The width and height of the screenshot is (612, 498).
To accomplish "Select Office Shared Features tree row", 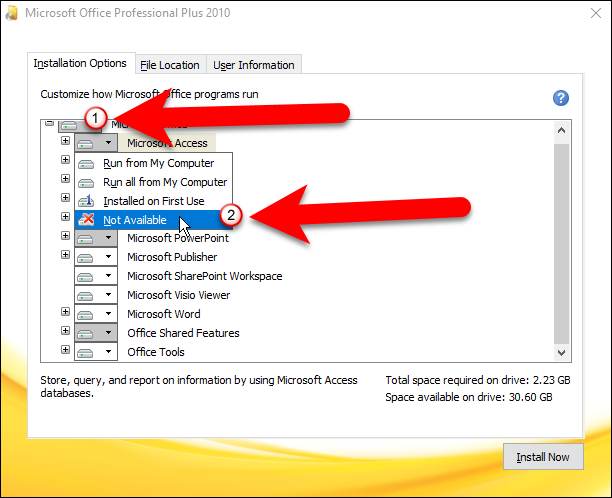I will (183, 333).
